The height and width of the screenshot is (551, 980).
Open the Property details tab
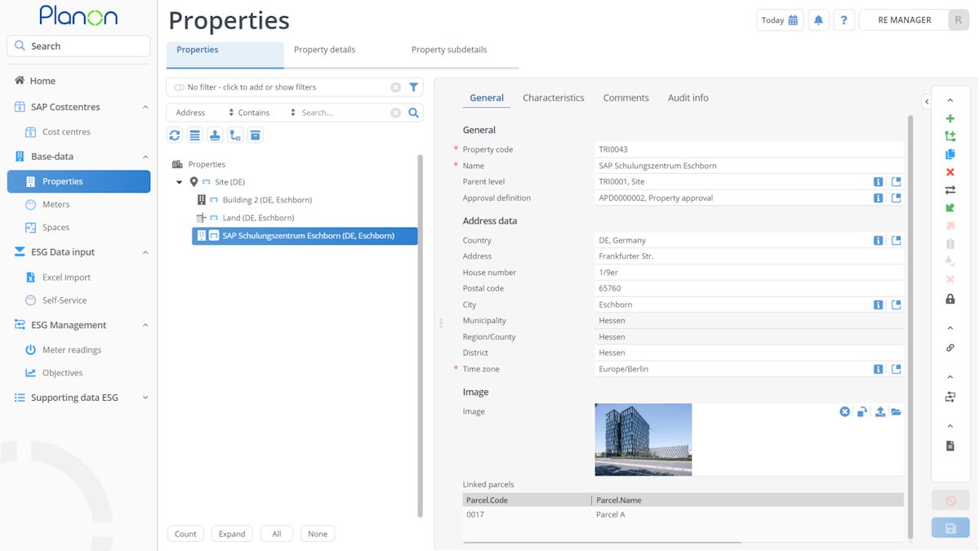(324, 49)
